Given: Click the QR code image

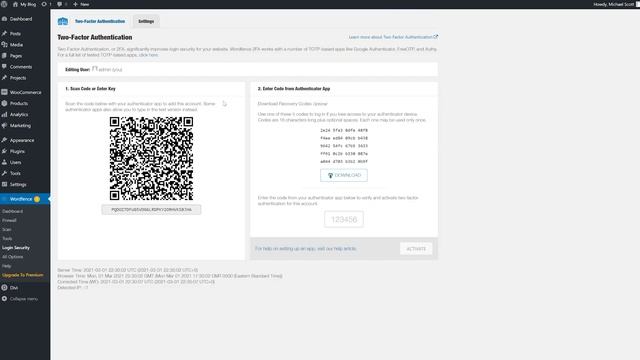Looking at the screenshot, I should coord(151,158).
